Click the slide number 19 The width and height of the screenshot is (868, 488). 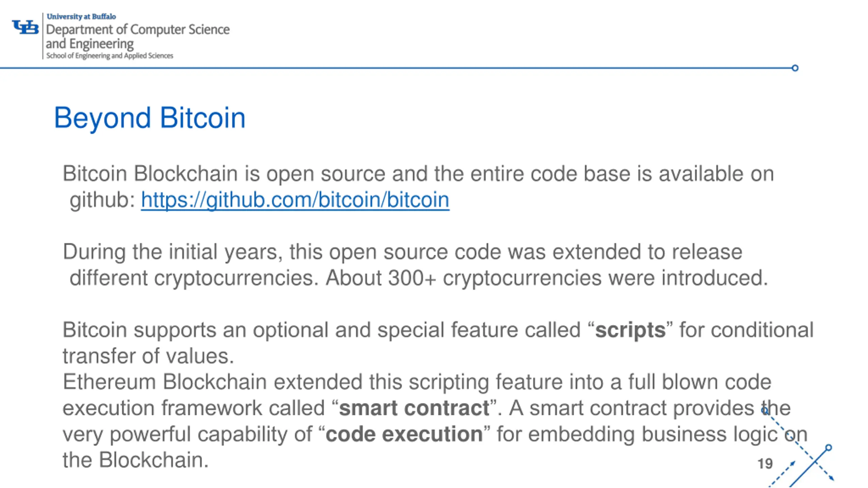click(x=765, y=464)
